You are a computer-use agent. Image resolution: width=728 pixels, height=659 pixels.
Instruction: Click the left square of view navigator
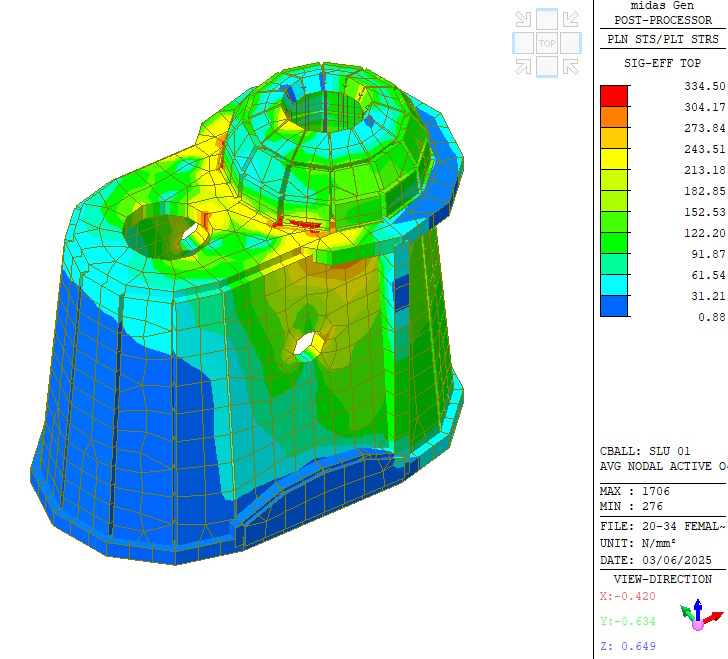point(523,43)
